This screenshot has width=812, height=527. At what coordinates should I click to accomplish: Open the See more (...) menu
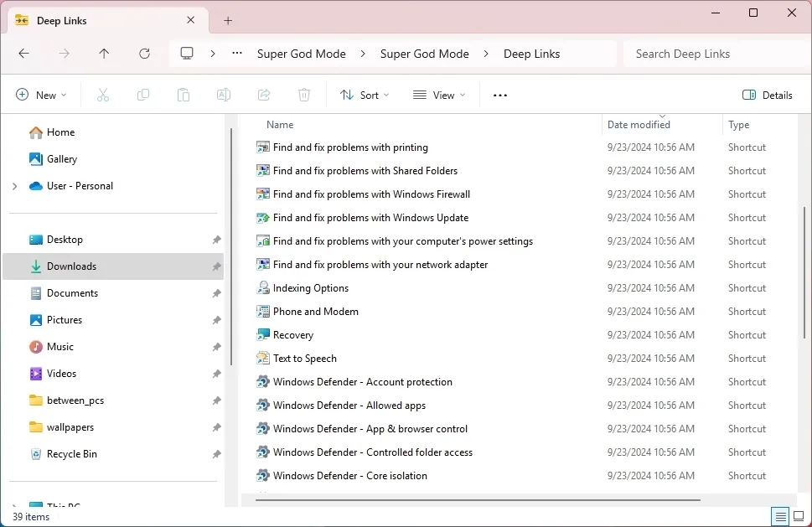click(499, 95)
